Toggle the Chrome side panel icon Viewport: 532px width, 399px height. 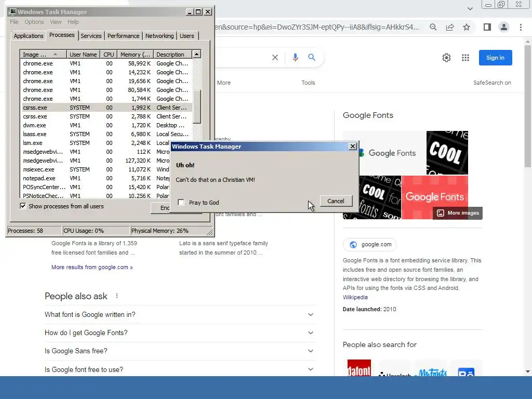pyautogui.click(x=487, y=27)
